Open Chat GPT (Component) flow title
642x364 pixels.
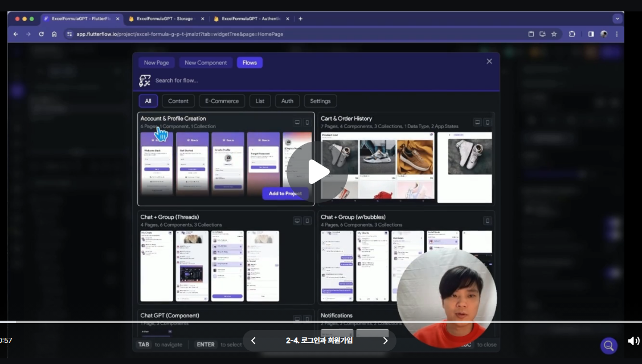coord(170,315)
